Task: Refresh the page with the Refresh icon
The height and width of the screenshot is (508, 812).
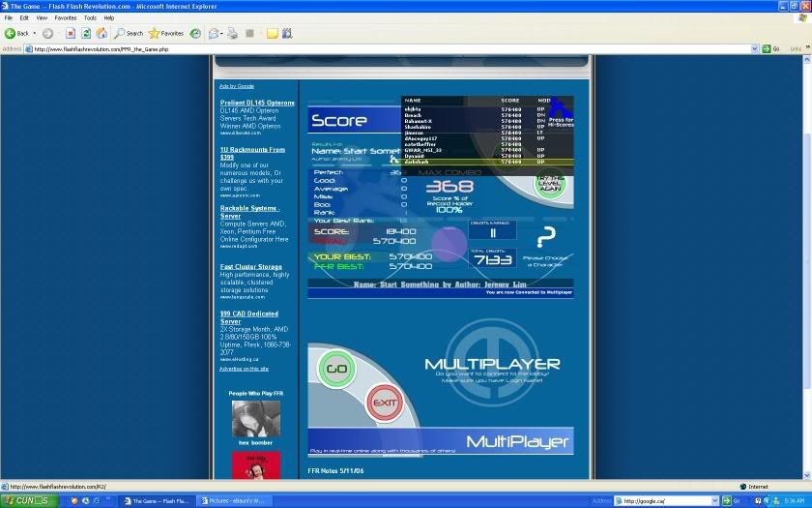Action: point(86,33)
